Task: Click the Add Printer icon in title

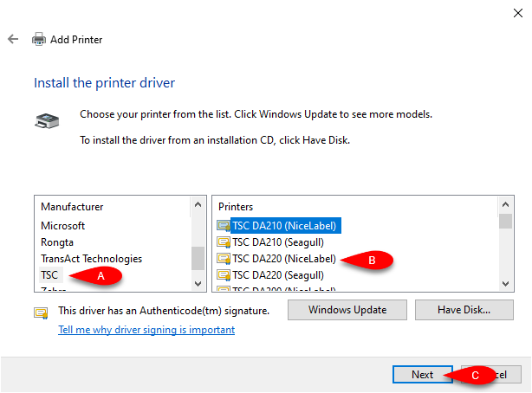Action: 39,39
